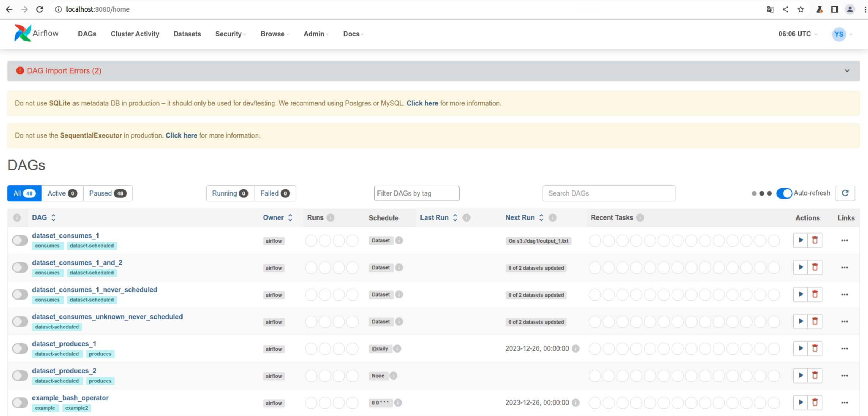868x416 pixels.
Task: Delete the dataset_produces_1 DAG trash icon
Action: (815, 348)
